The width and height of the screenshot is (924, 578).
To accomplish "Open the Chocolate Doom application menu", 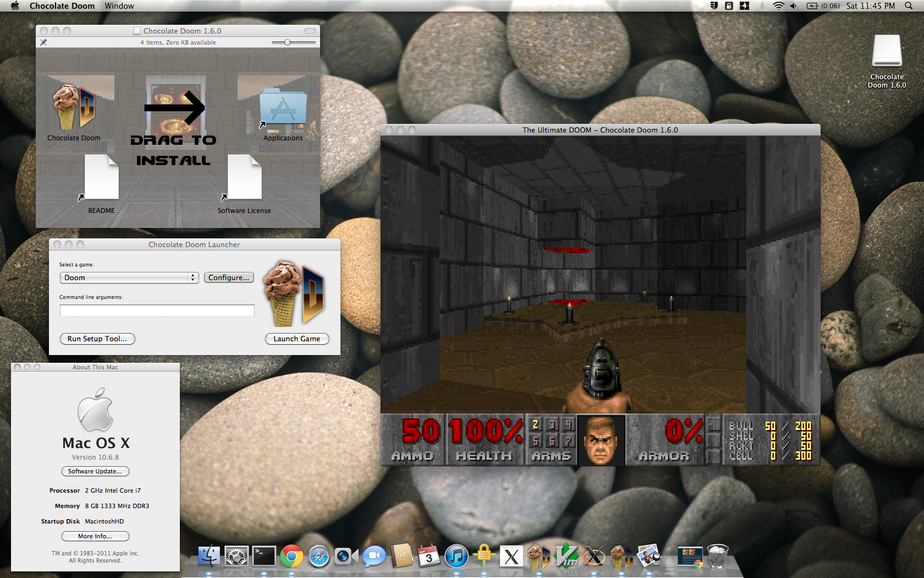I will [x=62, y=6].
